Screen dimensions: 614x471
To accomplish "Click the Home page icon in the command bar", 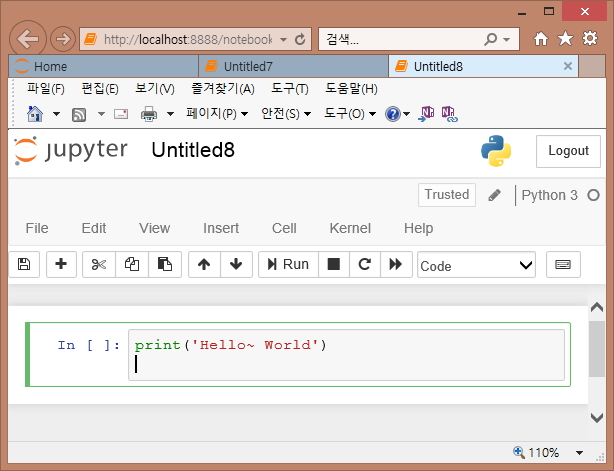I will click(x=35, y=114).
